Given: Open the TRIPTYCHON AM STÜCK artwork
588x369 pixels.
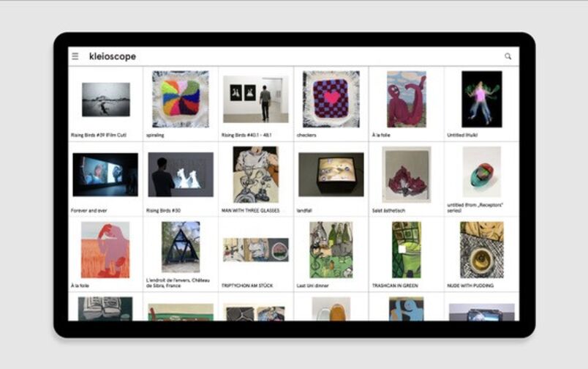Looking at the screenshot, I should coord(256,250).
